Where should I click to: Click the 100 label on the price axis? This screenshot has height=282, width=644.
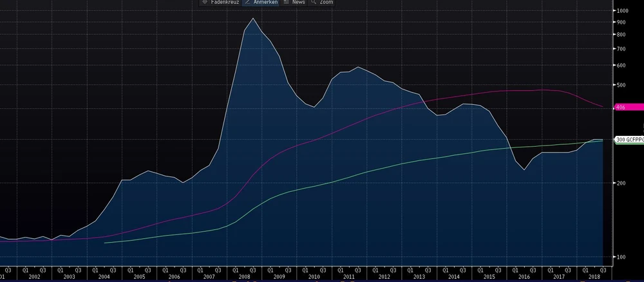pos(622,257)
